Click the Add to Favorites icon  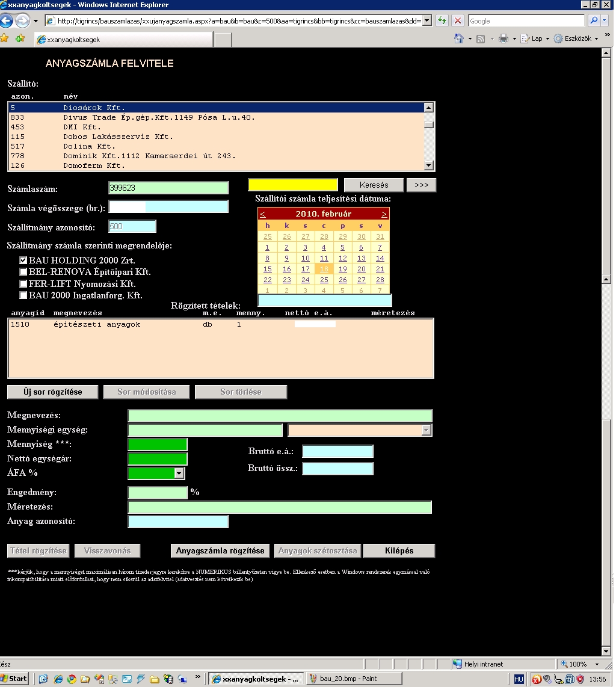[20, 39]
